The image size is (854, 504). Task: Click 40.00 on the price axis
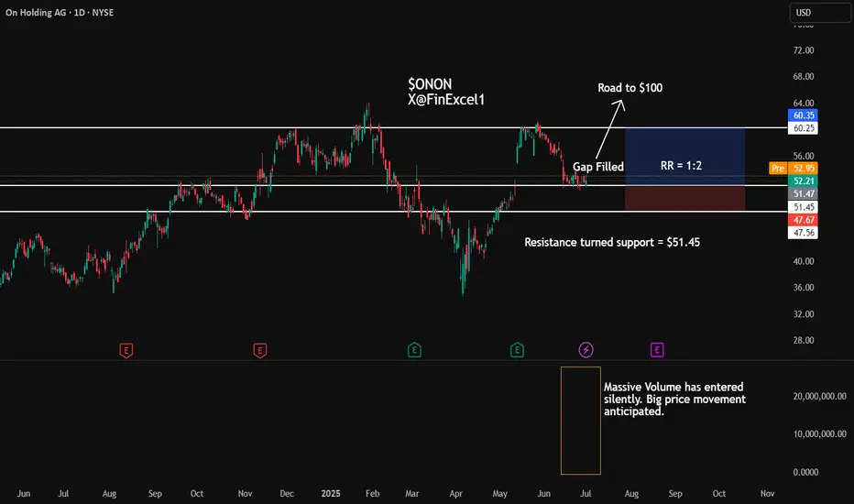(804, 261)
